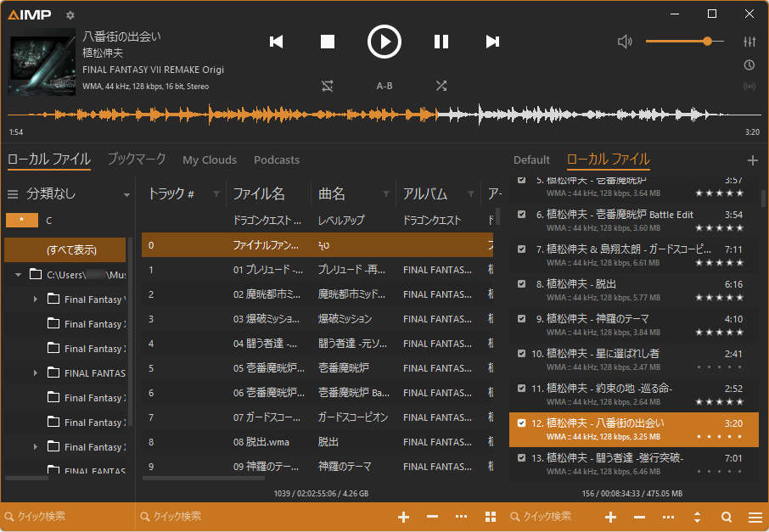
Task: Click the waveform seek bar
Action: click(384, 115)
